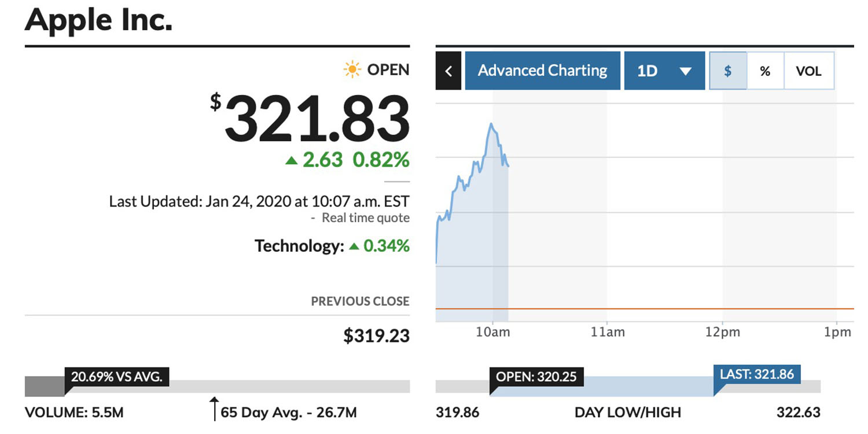The height and width of the screenshot is (434, 868).
Task: Click the LAST: 321.86 range flag
Action: pos(756,374)
